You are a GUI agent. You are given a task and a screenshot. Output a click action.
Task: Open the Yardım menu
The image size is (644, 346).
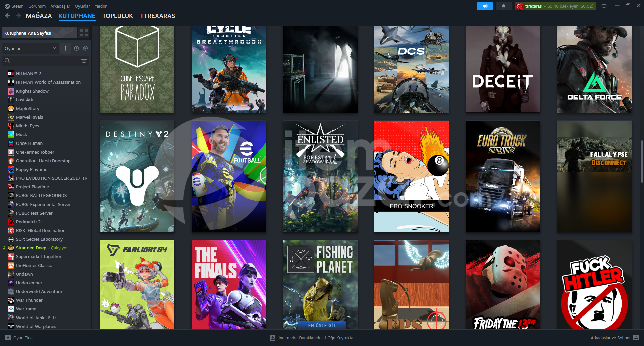[101, 6]
